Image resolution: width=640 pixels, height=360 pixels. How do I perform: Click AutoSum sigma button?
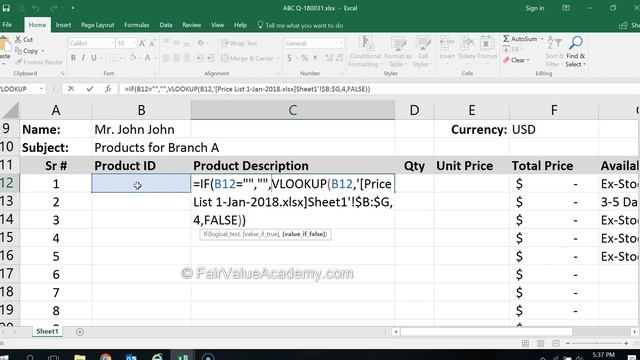[520, 39]
